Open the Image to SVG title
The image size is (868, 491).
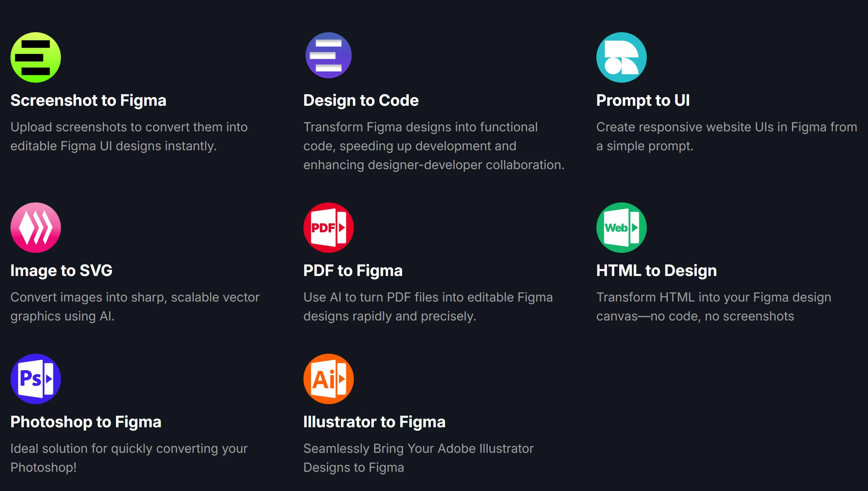point(61,271)
